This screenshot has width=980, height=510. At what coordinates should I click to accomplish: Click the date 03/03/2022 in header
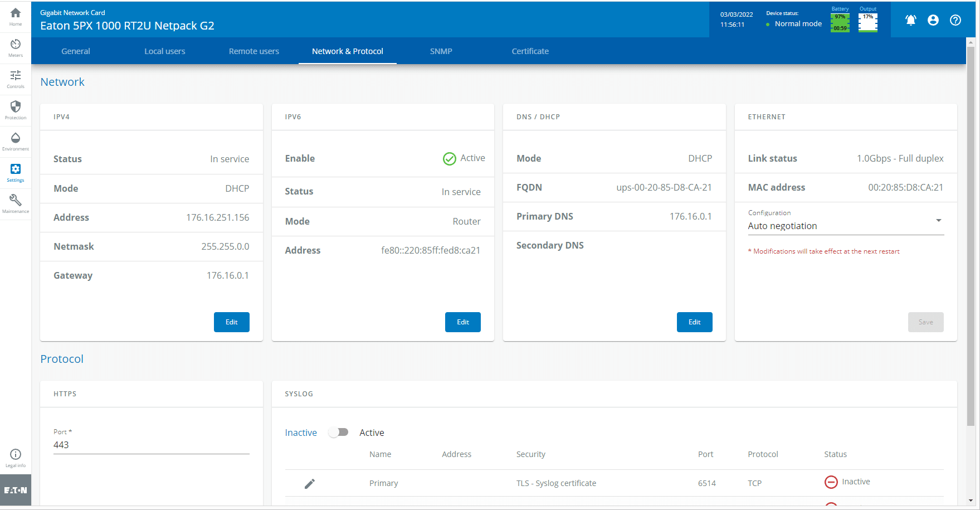pyautogui.click(x=737, y=14)
